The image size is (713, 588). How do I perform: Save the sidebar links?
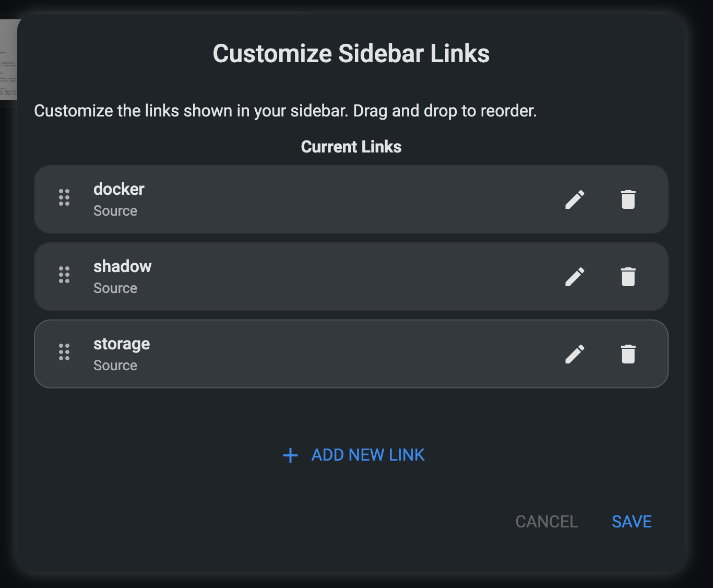[x=632, y=522]
